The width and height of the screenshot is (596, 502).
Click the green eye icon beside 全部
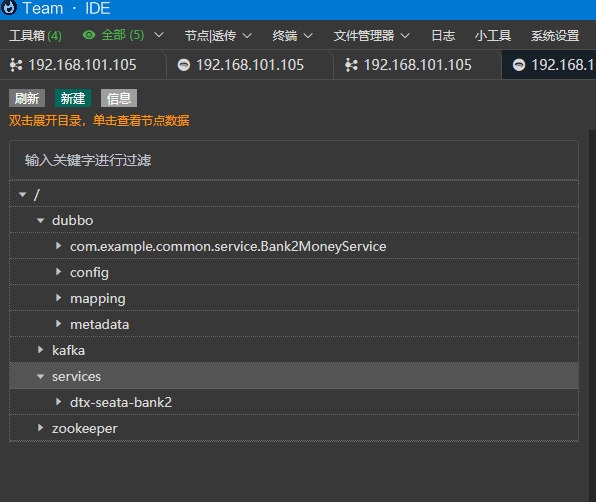click(89, 35)
